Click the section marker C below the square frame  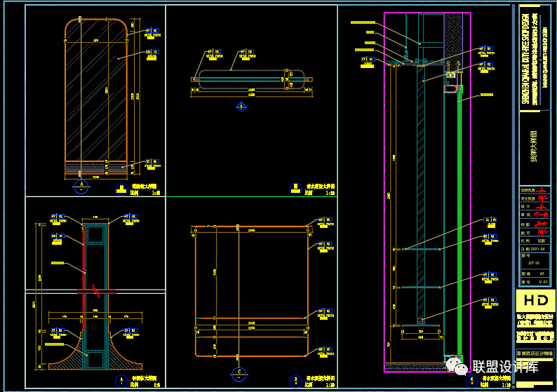point(239,373)
